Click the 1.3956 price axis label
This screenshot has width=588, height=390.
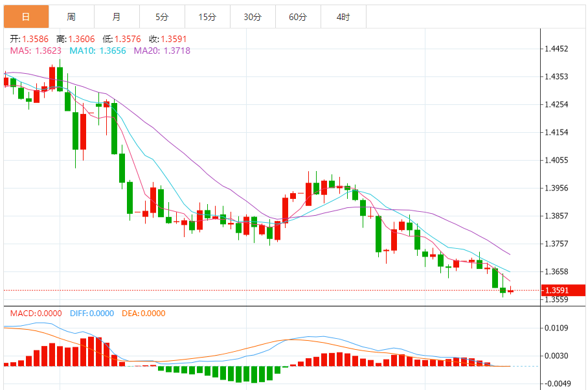pos(556,188)
